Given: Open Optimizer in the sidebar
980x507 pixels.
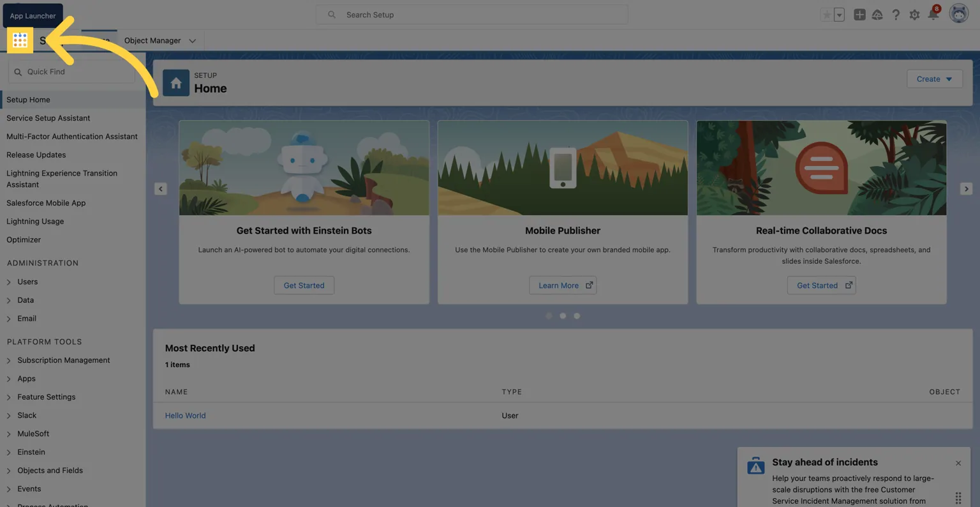Looking at the screenshot, I should 24,240.
